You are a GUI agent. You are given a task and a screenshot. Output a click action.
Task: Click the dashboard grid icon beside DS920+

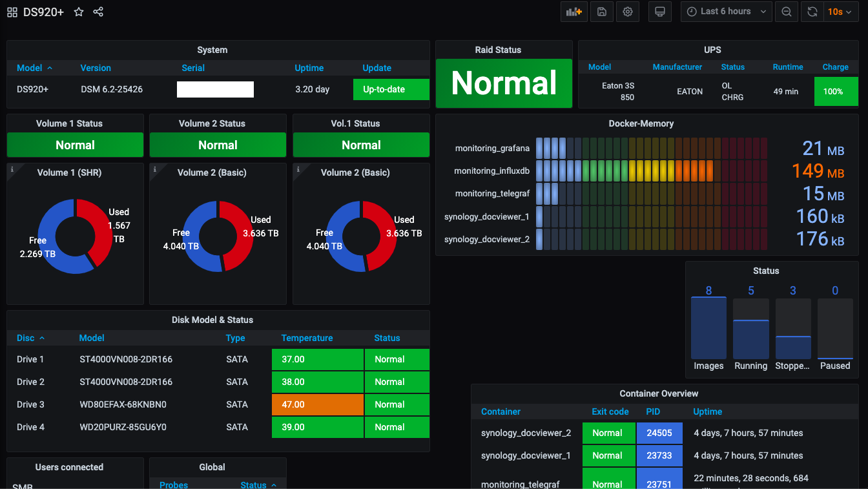pos(12,12)
